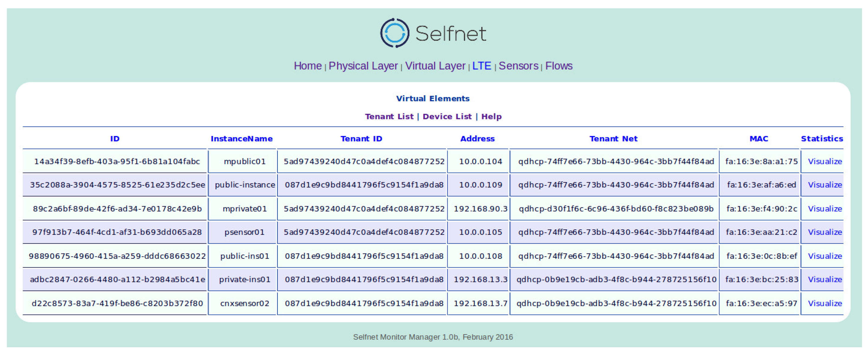Click address 10.0.0.108
The width and height of the screenshot is (868, 354).
480,256
